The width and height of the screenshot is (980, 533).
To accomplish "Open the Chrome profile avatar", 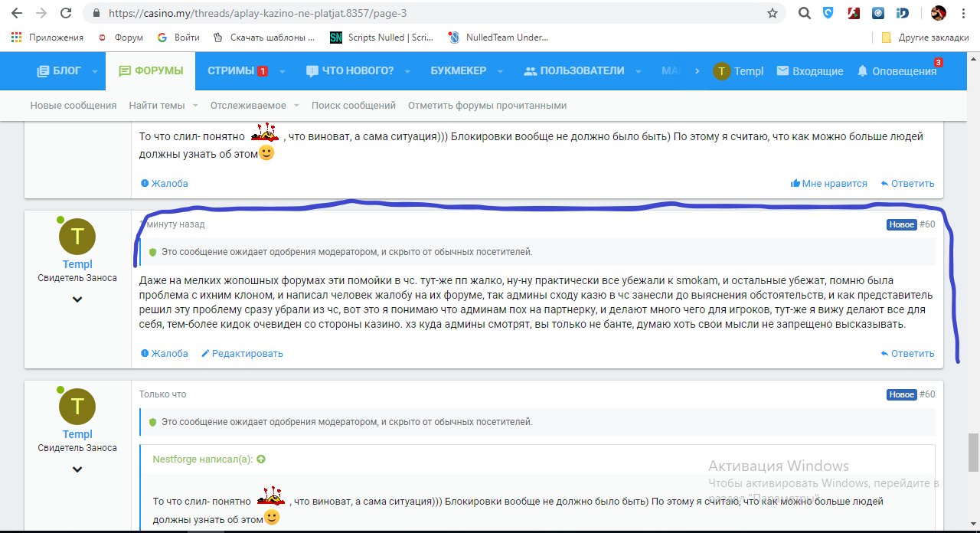I will tap(939, 13).
